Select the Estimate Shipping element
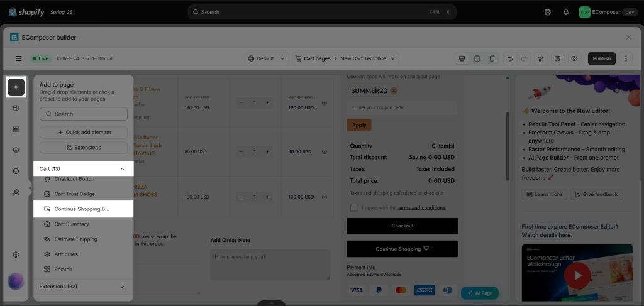Viewport: 644px width, 306px height. pyautogui.click(x=84, y=239)
